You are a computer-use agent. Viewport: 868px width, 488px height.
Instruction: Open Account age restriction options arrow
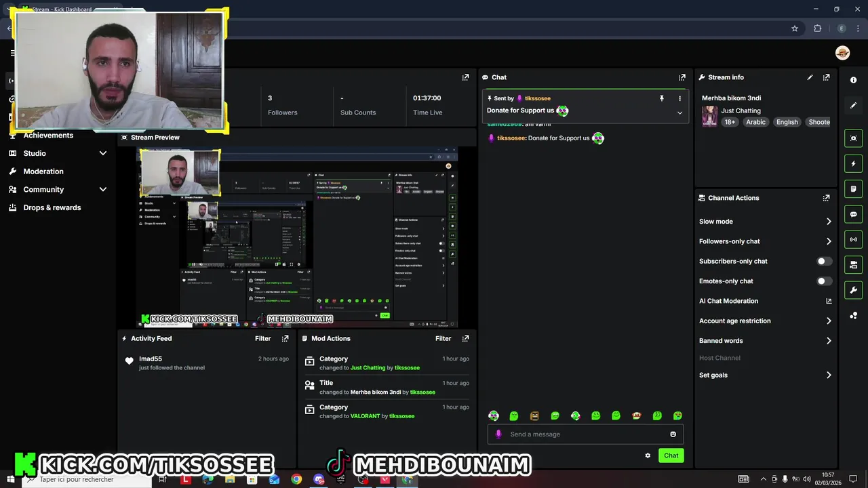pyautogui.click(x=829, y=321)
